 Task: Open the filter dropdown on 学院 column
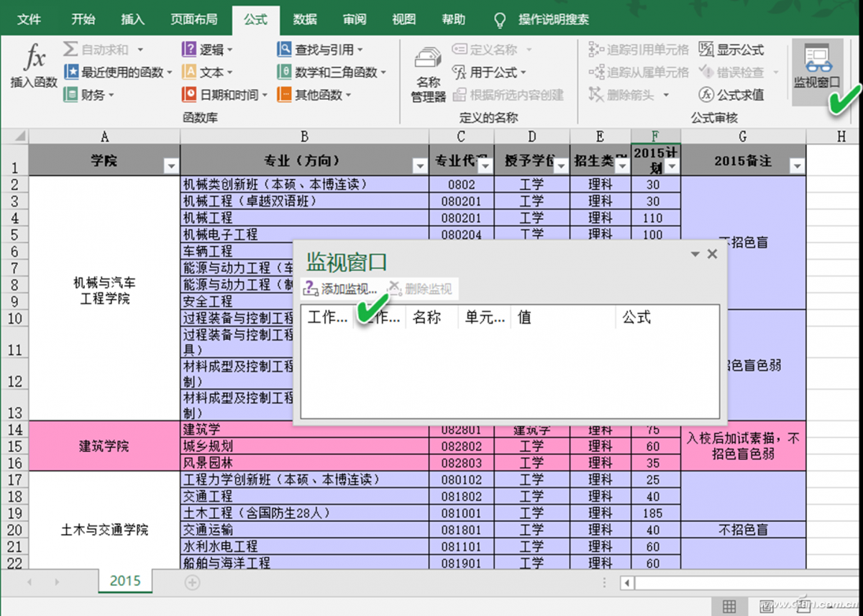[171, 165]
